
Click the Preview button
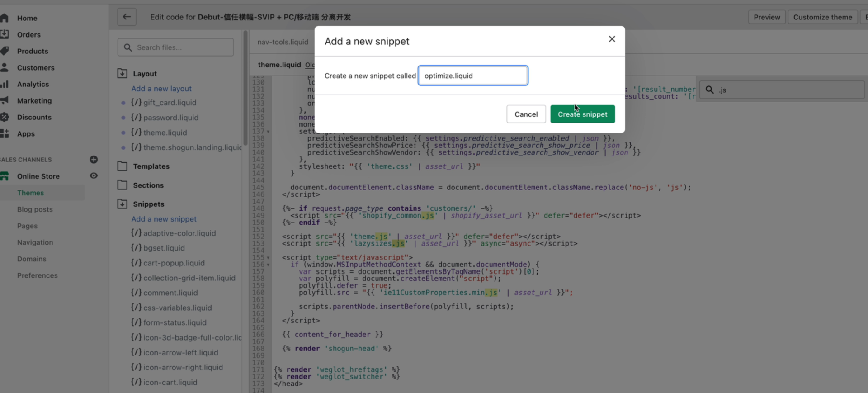(767, 17)
